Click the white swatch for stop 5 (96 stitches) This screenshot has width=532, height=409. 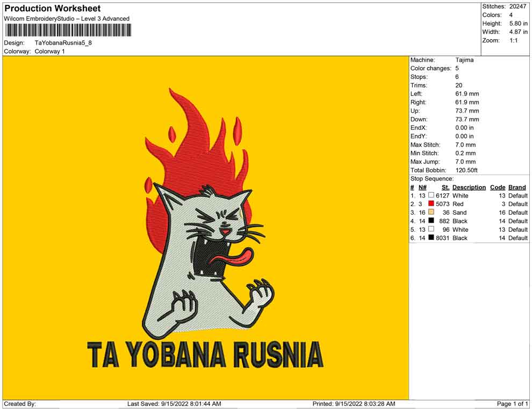coord(431,229)
